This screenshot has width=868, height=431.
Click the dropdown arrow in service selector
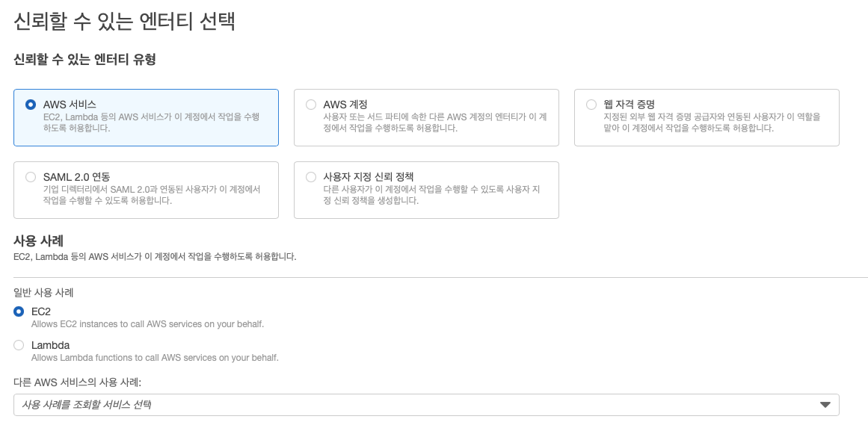point(825,405)
